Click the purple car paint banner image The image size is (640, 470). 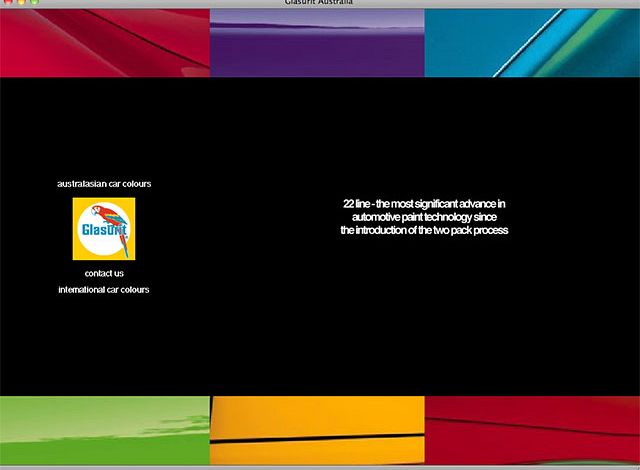(x=317, y=42)
